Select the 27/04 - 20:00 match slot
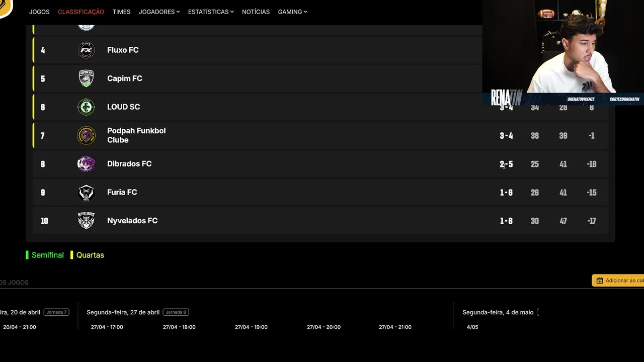 pyautogui.click(x=324, y=327)
